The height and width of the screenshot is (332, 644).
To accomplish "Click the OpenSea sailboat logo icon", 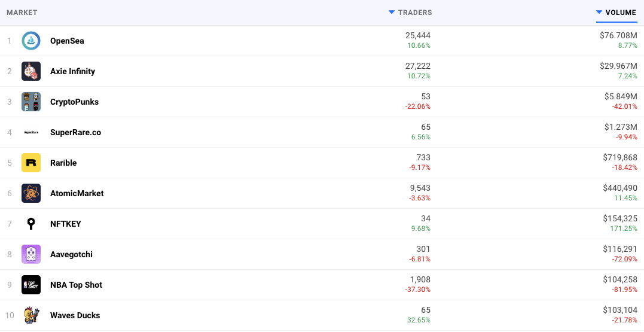I will tap(31, 41).
